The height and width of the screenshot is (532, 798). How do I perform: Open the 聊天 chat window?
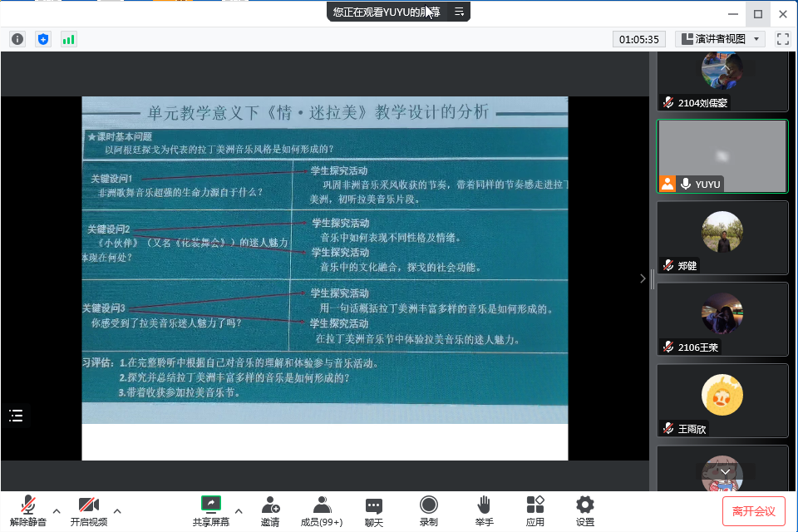[374, 511]
